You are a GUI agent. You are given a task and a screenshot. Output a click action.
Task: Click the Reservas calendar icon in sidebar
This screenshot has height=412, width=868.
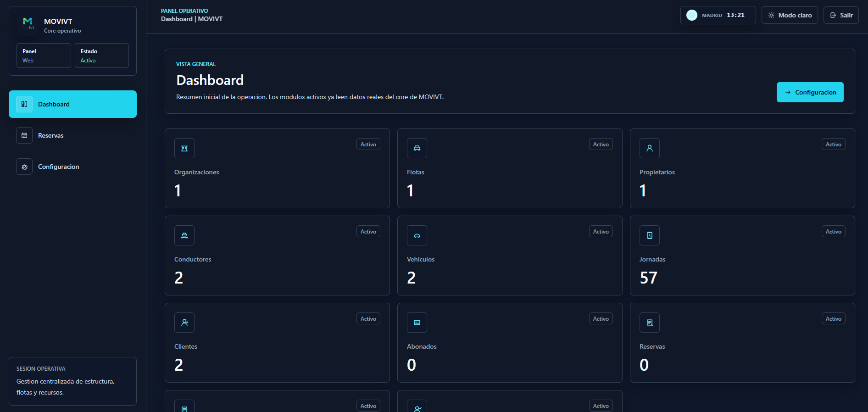click(24, 135)
